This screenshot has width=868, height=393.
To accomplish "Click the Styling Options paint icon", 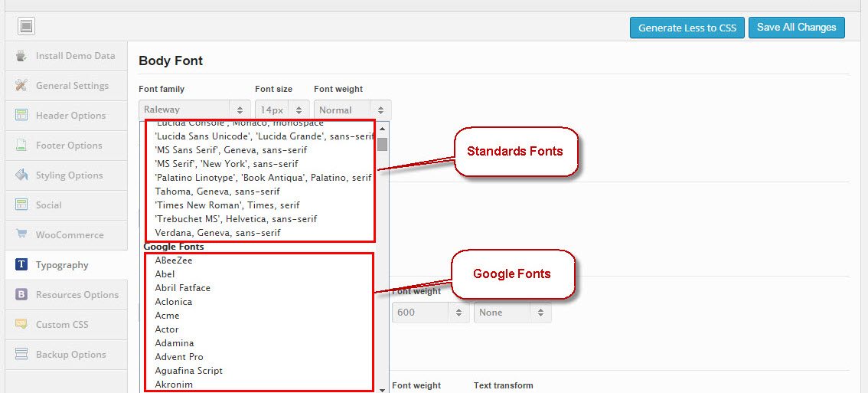I will (x=21, y=175).
